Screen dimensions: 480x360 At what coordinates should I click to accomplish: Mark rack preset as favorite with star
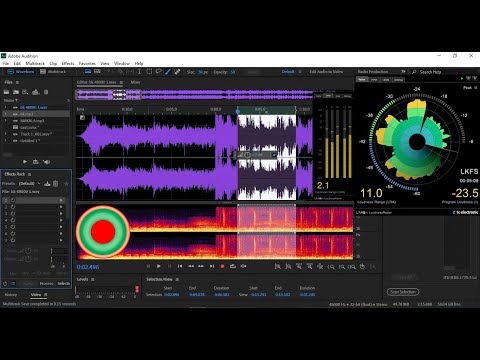point(66,183)
